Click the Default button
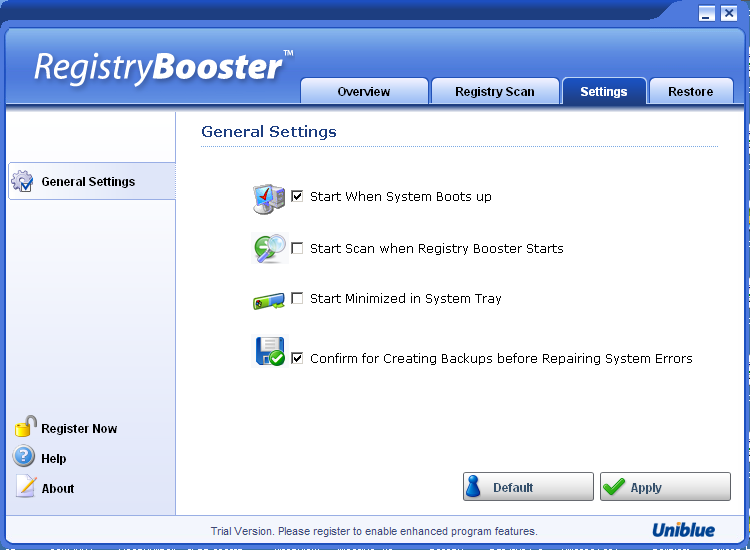Viewport: 750px width, 550px height. click(528, 487)
